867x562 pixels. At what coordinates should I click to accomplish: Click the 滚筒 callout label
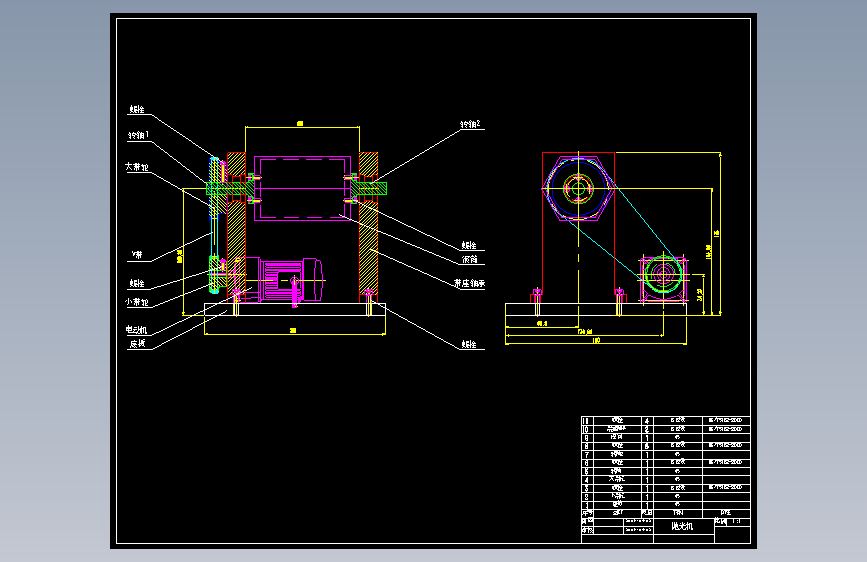[469, 259]
